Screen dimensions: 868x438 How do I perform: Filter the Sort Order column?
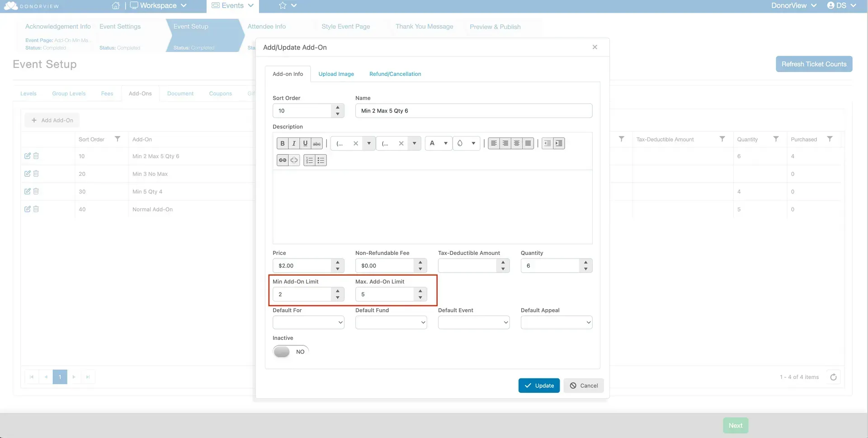tap(118, 139)
